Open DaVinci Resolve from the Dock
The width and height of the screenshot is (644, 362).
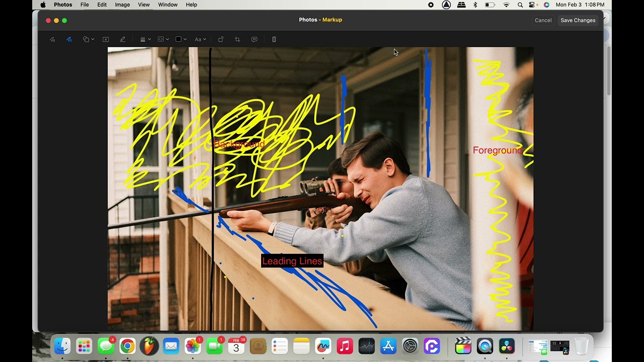(507, 346)
